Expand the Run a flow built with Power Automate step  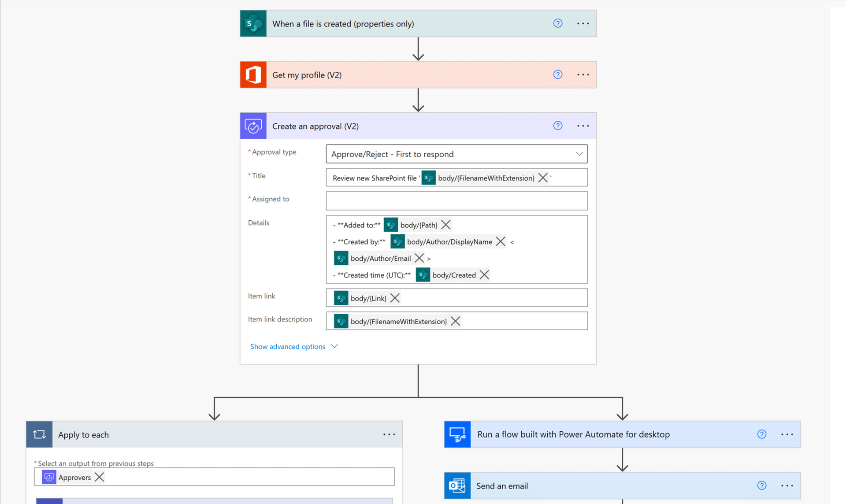(573, 435)
